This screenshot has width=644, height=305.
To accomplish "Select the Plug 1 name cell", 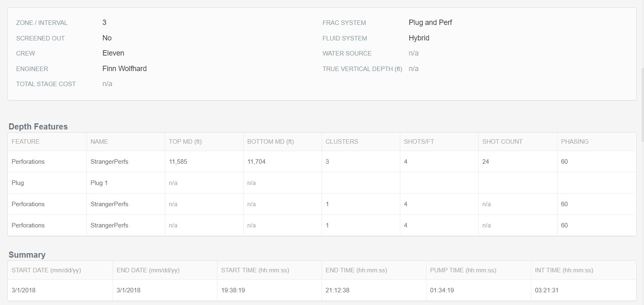I will [x=99, y=183].
